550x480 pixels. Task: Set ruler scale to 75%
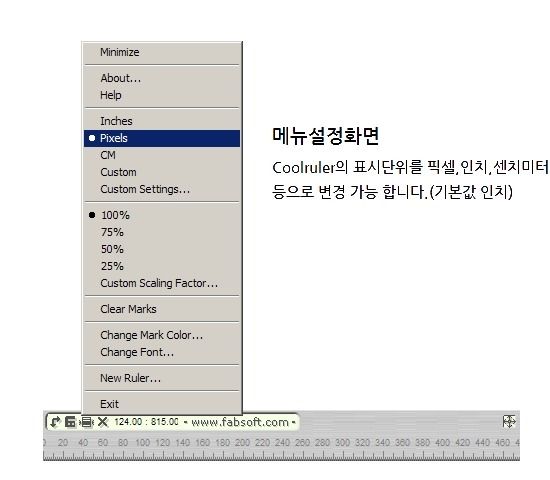pyautogui.click(x=162, y=232)
